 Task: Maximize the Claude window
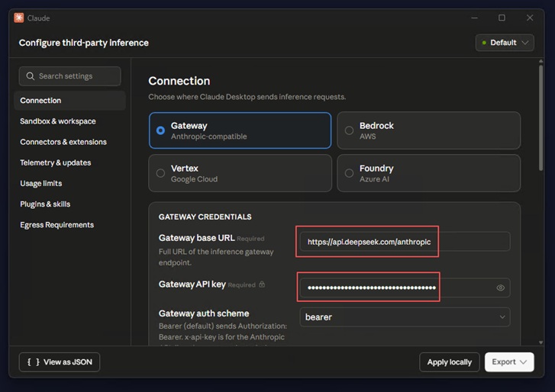502,18
